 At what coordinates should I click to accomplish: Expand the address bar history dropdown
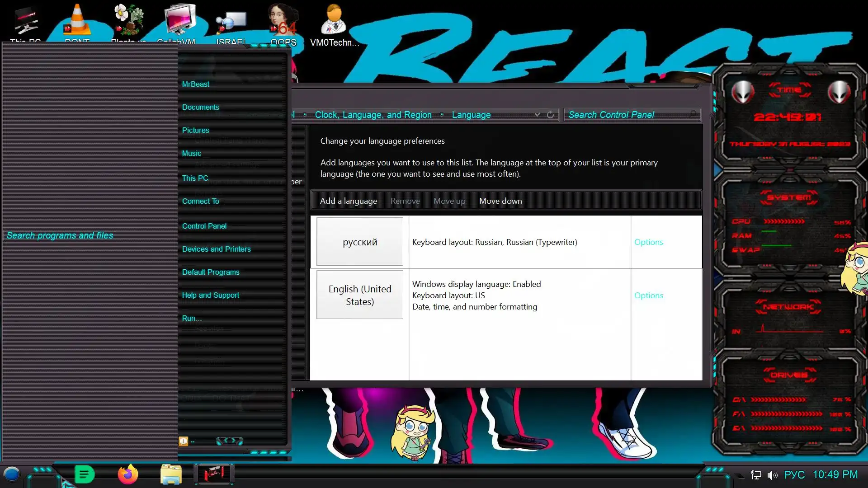pos(537,115)
